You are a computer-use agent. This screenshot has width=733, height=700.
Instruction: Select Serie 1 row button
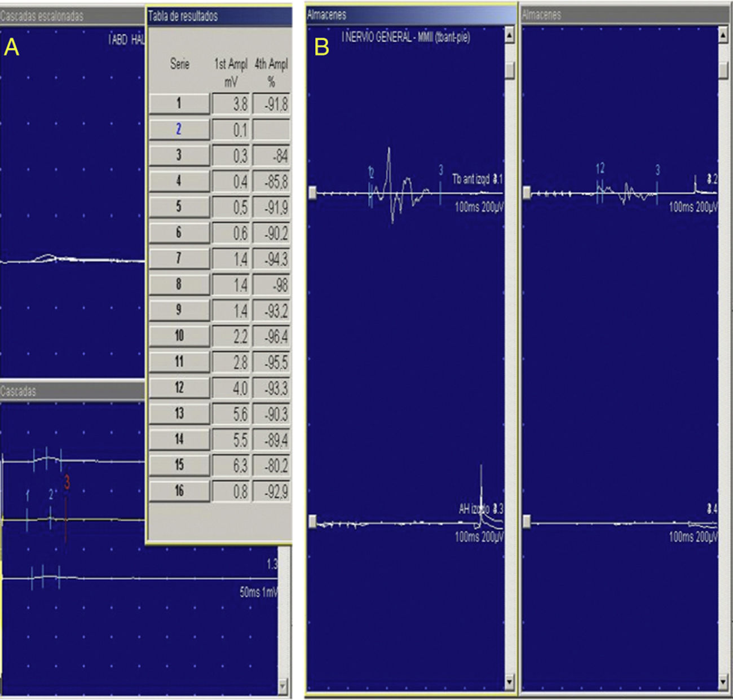tap(179, 104)
